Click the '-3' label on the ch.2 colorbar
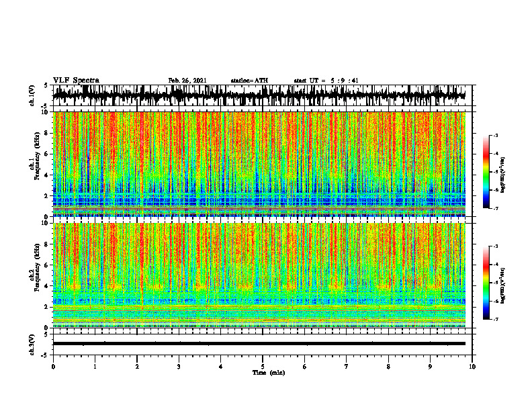Viewport: 532px width, 411px height. (x=496, y=246)
